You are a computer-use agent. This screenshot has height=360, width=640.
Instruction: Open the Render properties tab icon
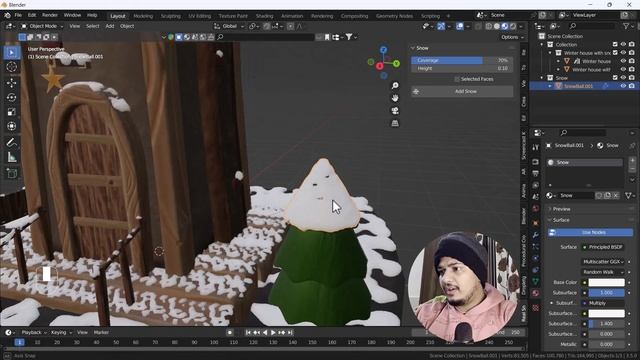tap(536, 162)
